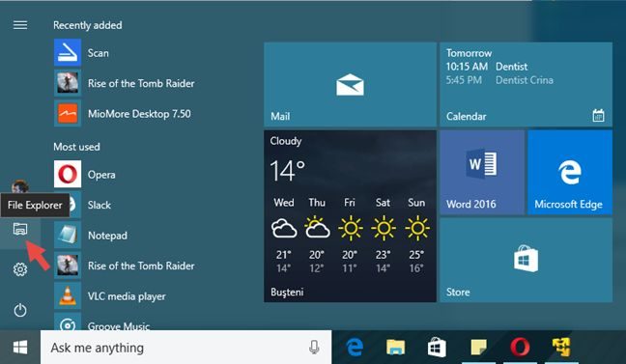Open Settings gear in Start sidebar
Viewport: 626px width, 364px height.
click(20, 269)
